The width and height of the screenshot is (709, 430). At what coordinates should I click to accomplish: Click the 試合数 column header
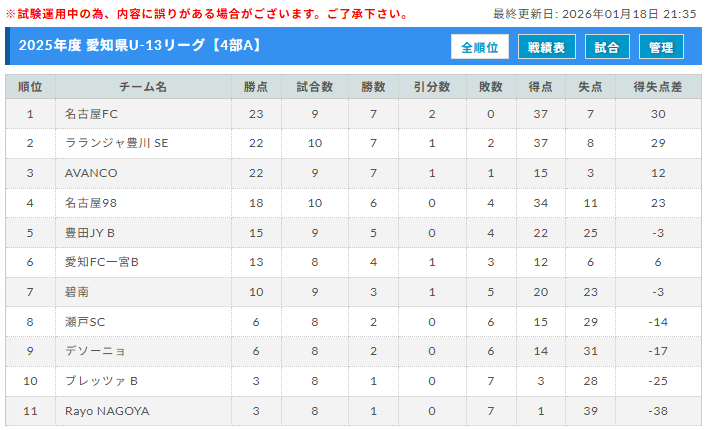click(x=315, y=87)
